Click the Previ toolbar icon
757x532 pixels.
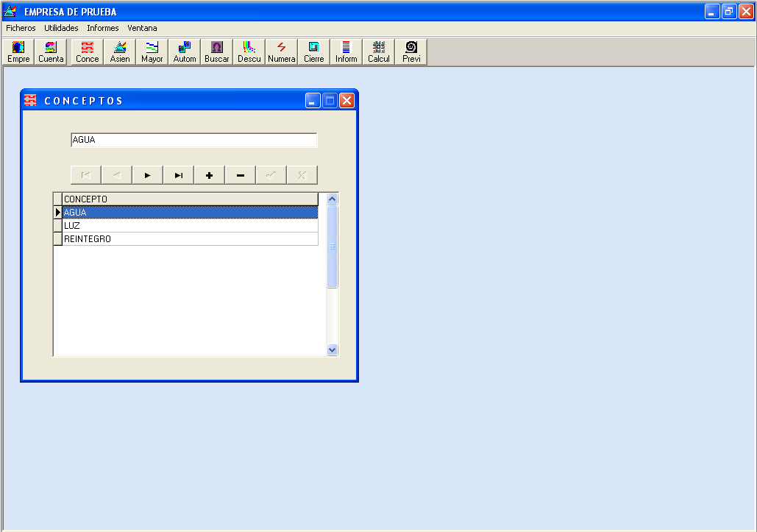click(411, 52)
